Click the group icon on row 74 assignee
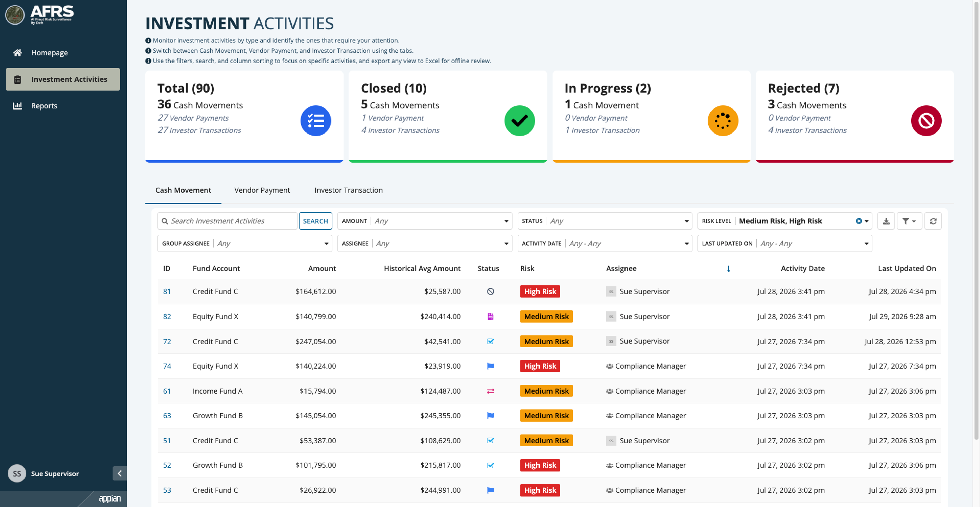The height and width of the screenshot is (507, 980). tap(609, 366)
